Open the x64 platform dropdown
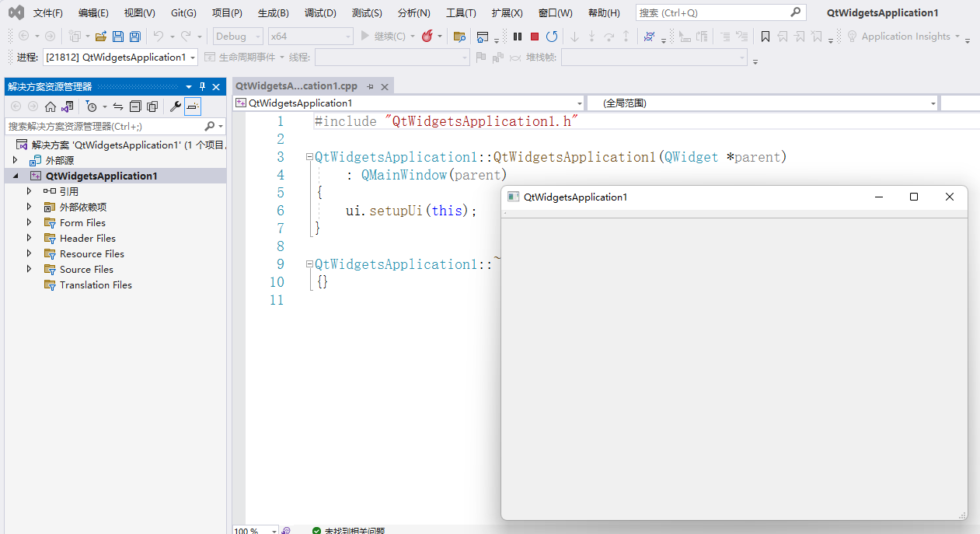Image resolution: width=980 pixels, height=534 pixels. point(309,36)
